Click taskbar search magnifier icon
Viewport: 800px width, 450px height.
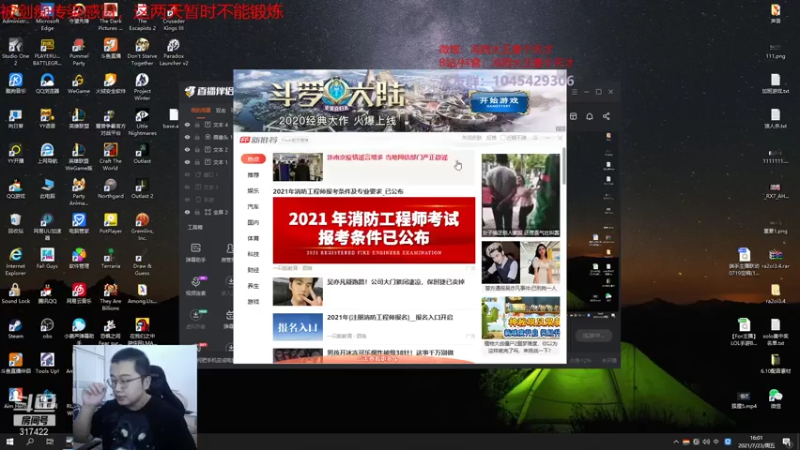(x=30, y=442)
